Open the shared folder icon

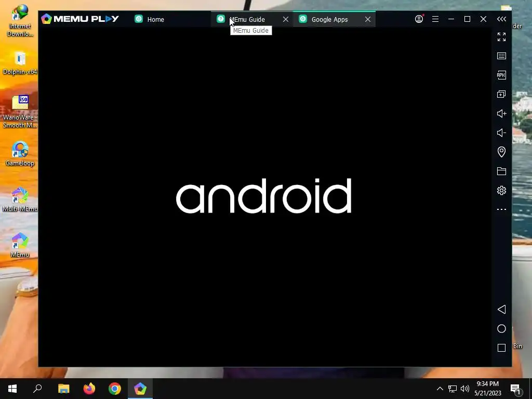(501, 171)
